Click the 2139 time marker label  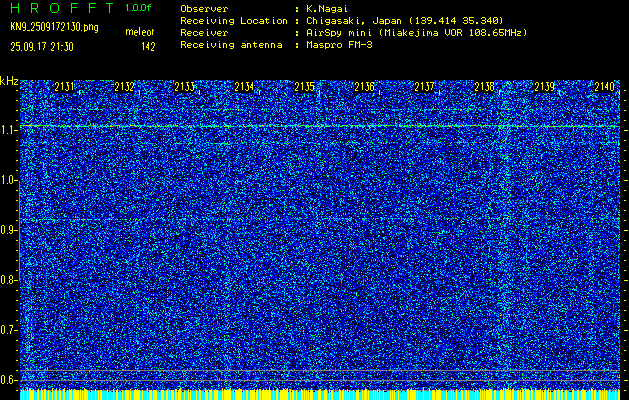point(545,87)
